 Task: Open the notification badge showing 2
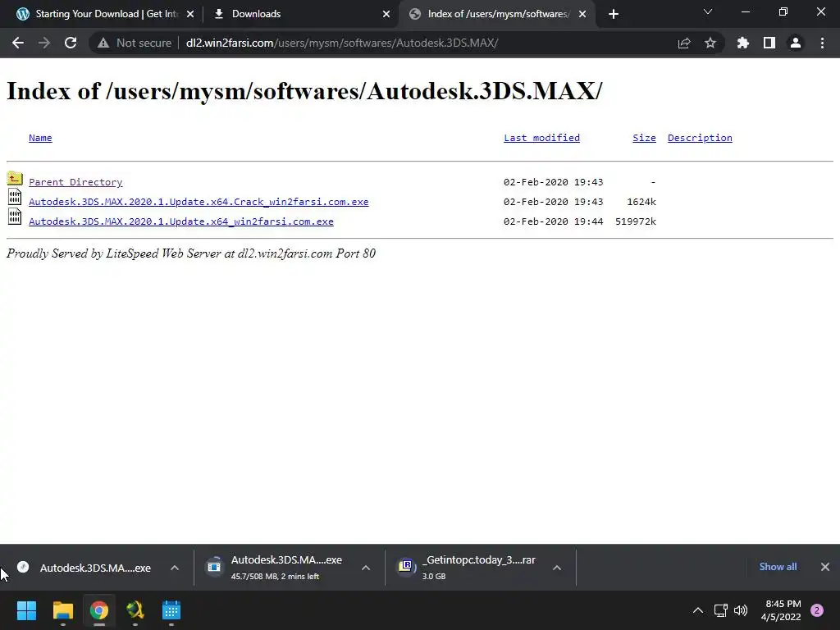point(817,610)
